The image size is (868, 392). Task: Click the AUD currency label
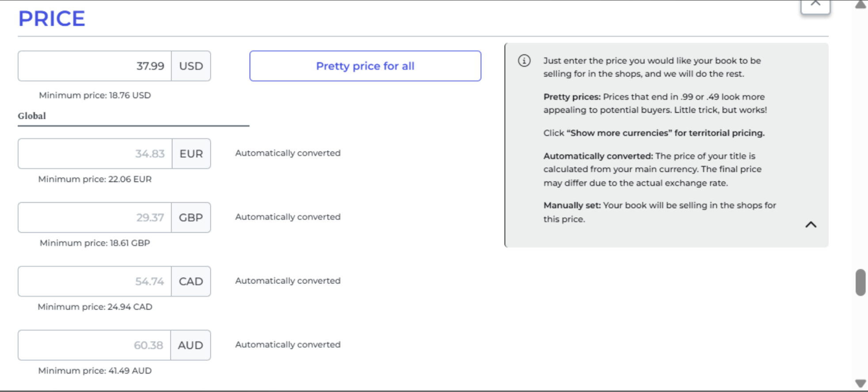(x=190, y=345)
